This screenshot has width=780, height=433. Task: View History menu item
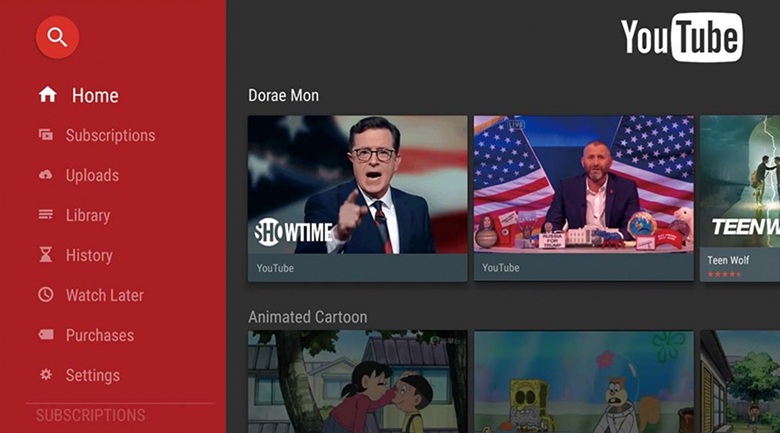(x=76, y=255)
